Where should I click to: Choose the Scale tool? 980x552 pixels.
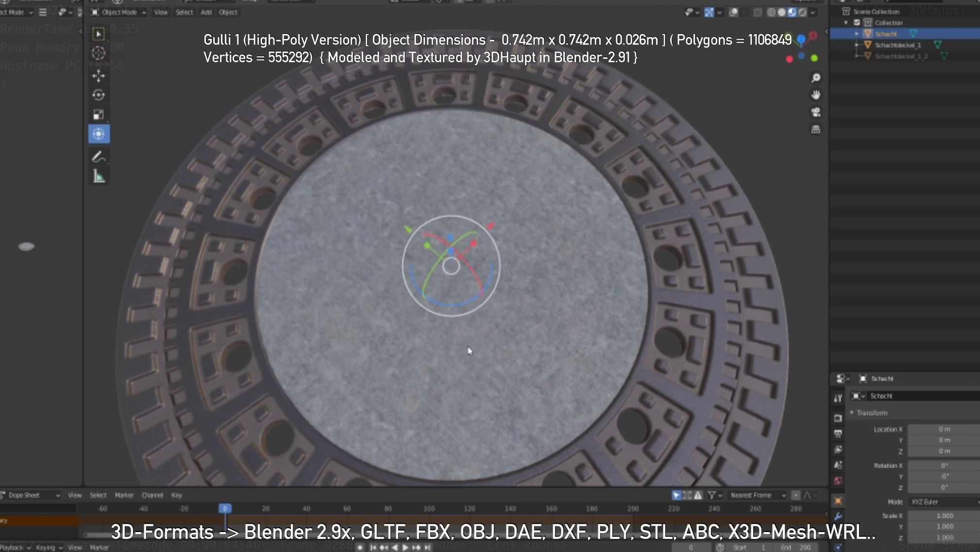[99, 115]
